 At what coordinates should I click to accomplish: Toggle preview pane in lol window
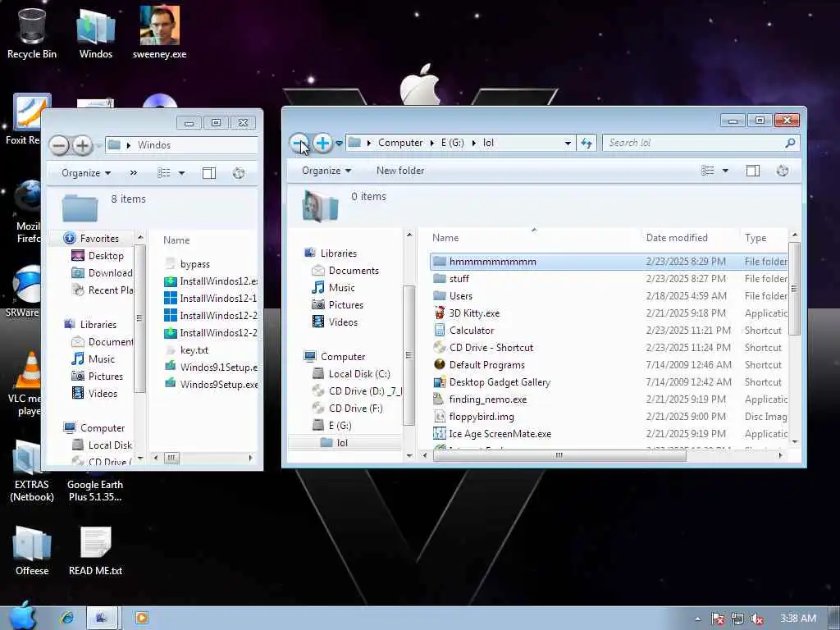coord(753,171)
